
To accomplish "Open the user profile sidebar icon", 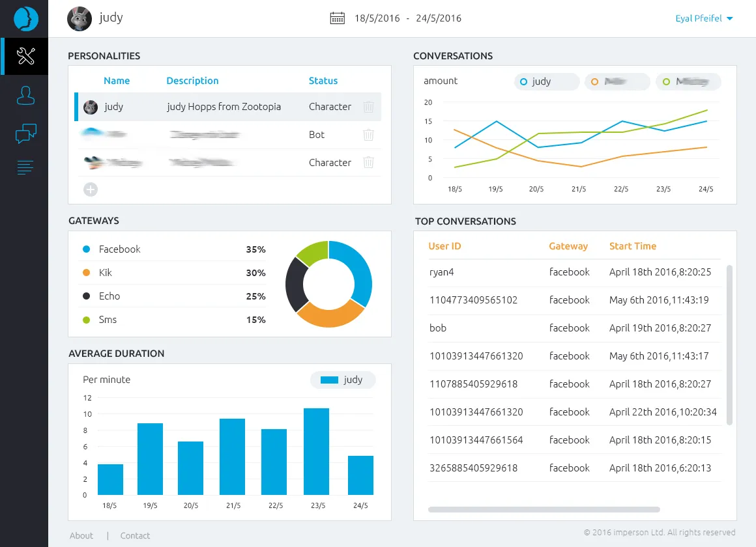I will 26,96.
